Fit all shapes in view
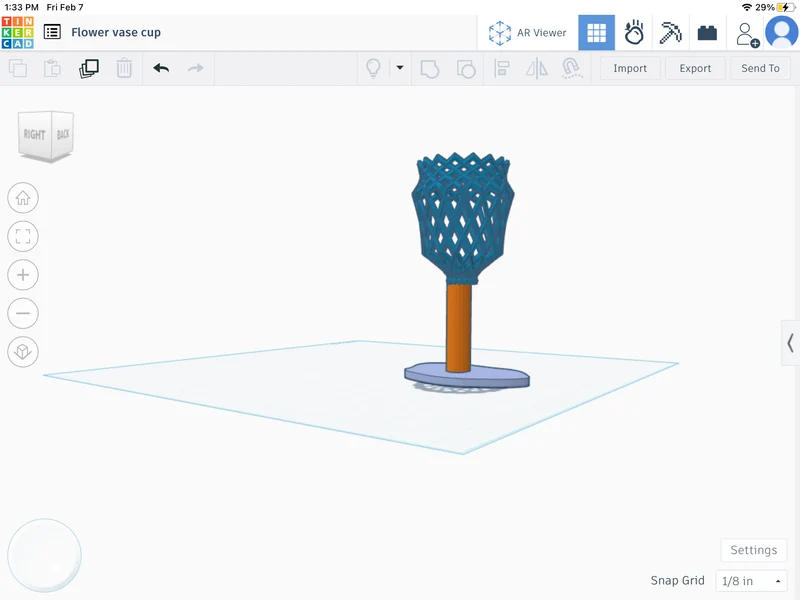 coord(23,236)
